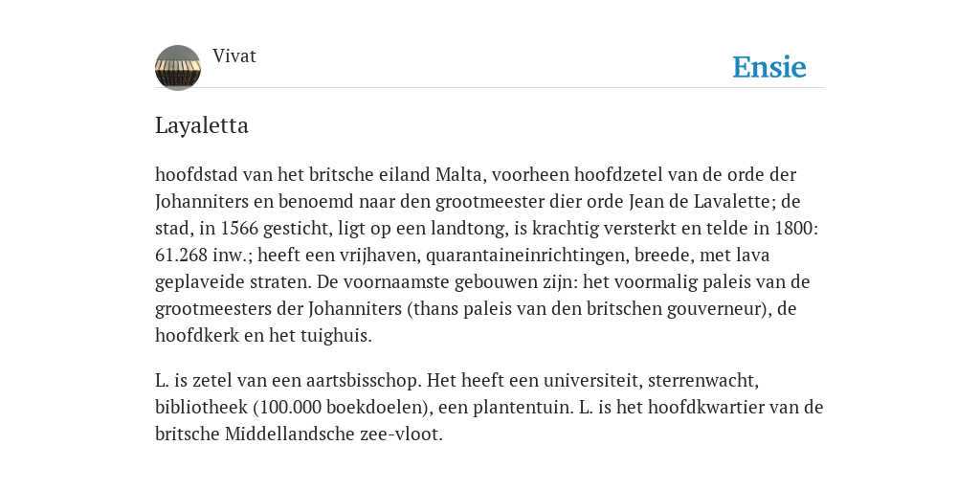The image size is (980, 490).
Task: Click the Vivat round avatar image
Action: click(178, 68)
